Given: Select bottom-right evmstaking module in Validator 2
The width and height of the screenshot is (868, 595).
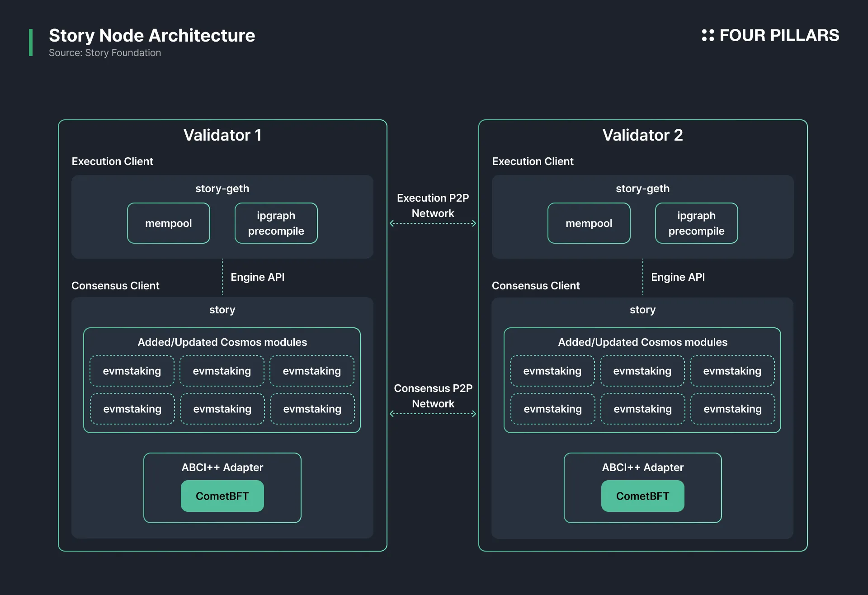Looking at the screenshot, I should pos(733,409).
